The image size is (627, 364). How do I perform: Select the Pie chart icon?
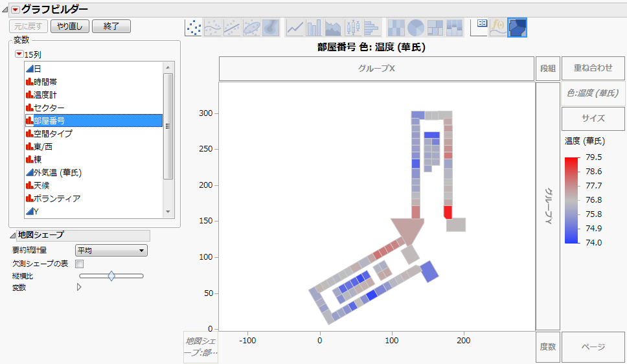tap(415, 28)
